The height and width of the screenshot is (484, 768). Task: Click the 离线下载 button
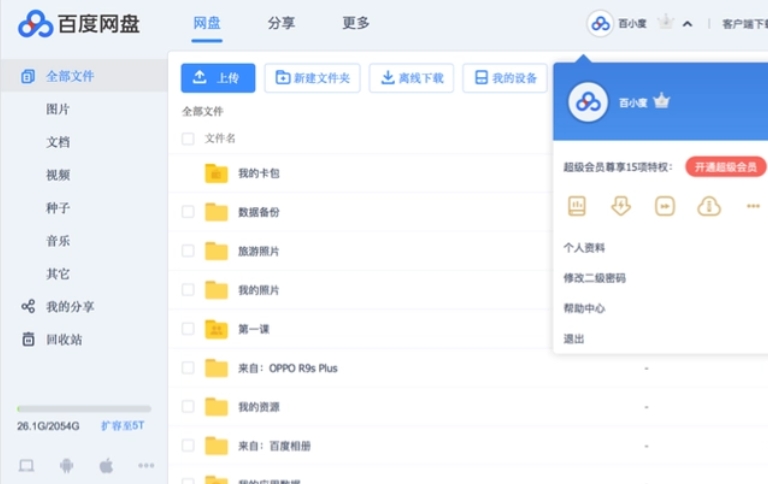(x=411, y=78)
